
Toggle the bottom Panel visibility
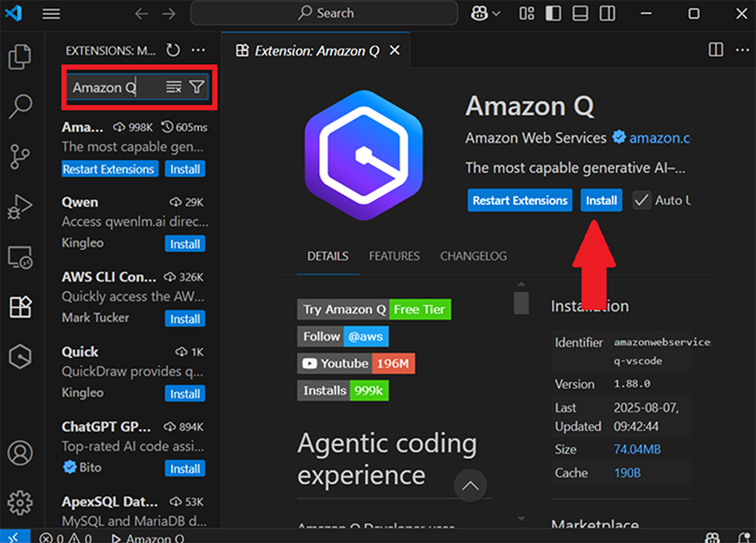(580, 13)
